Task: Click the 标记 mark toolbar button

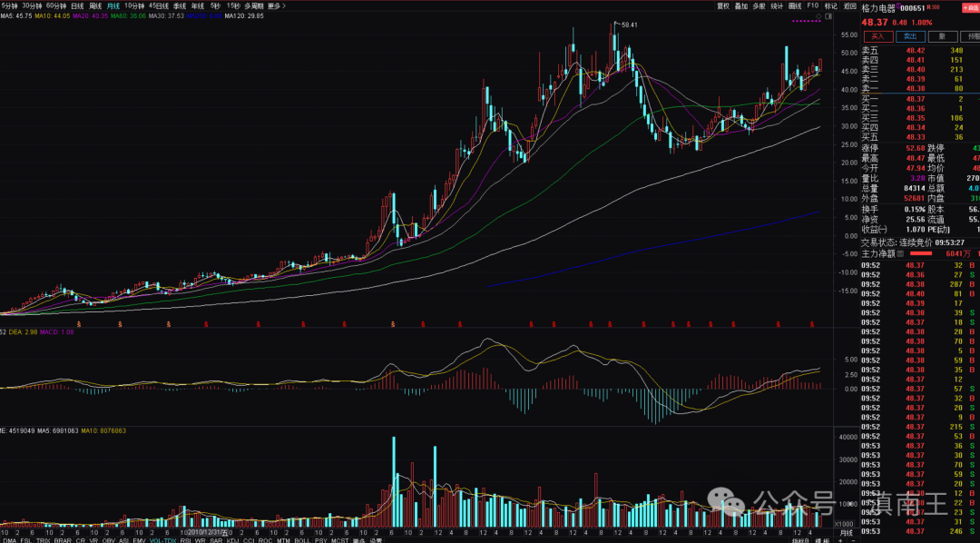Action: tap(830, 5)
